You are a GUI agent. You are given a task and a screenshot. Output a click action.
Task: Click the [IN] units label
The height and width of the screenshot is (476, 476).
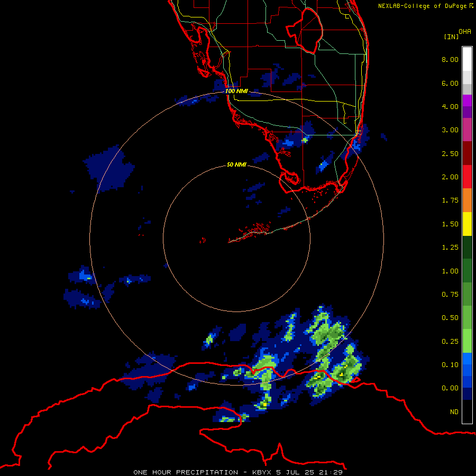[x=451, y=36]
